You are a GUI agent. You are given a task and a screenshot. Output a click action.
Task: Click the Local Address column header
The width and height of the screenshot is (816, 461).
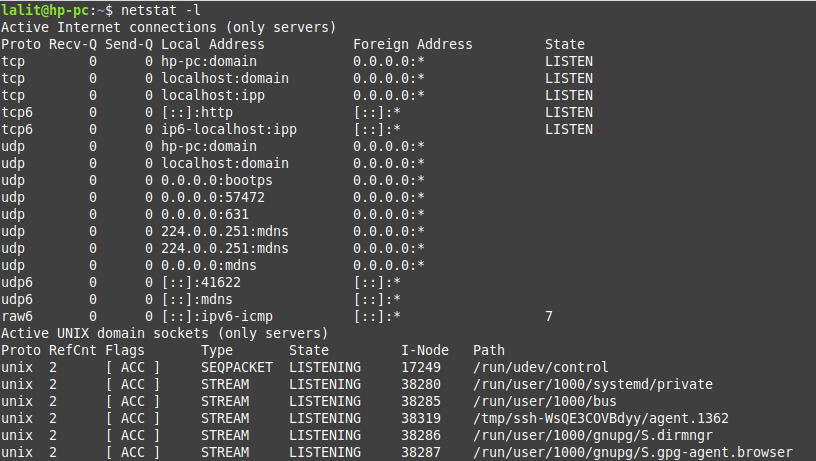coord(213,44)
